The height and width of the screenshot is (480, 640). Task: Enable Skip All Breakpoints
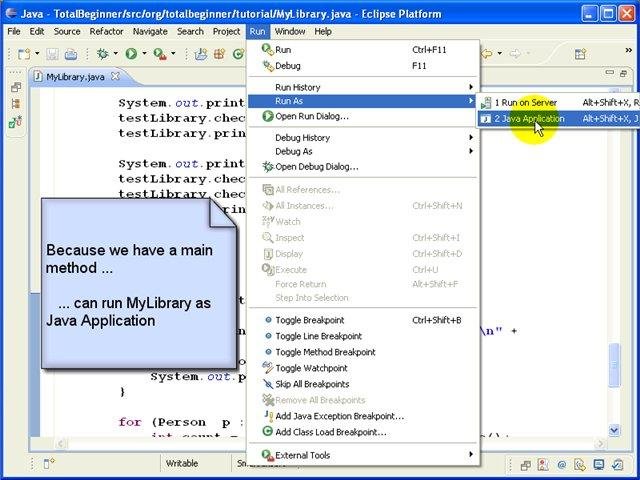[x=363, y=384]
